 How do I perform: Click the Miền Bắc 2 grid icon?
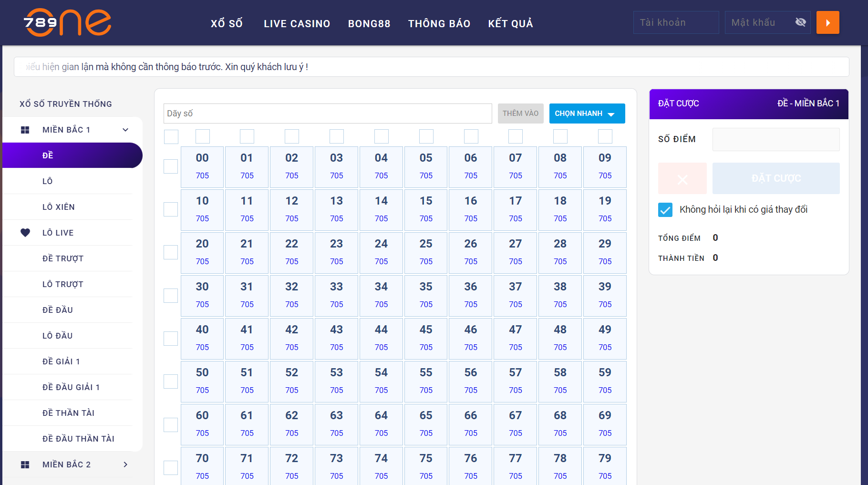[x=25, y=464]
